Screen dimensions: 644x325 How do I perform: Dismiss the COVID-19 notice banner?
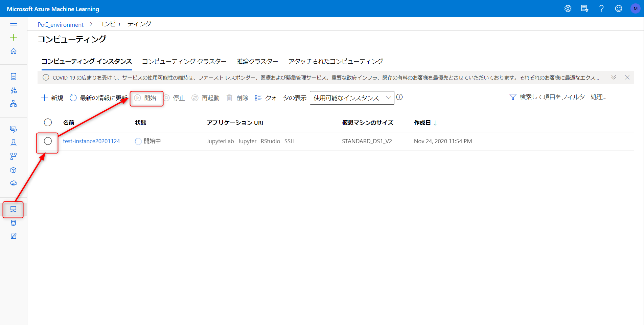point(627,78)
